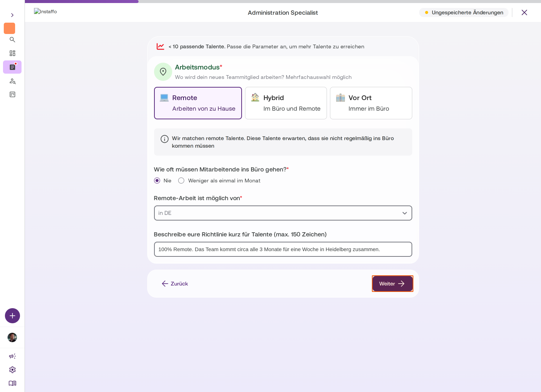
Task: Open the user profile avatar
Action: tap(12, 338)
